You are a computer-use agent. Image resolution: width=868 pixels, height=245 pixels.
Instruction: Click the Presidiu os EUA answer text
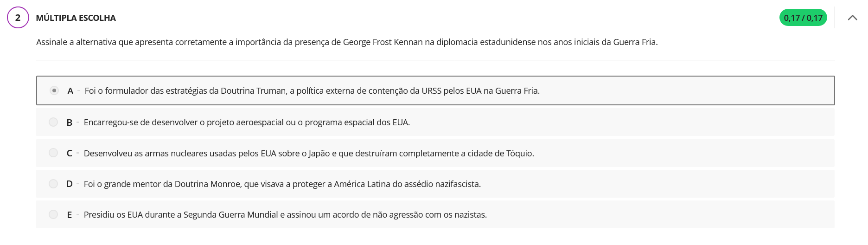(x=285, y=215)
